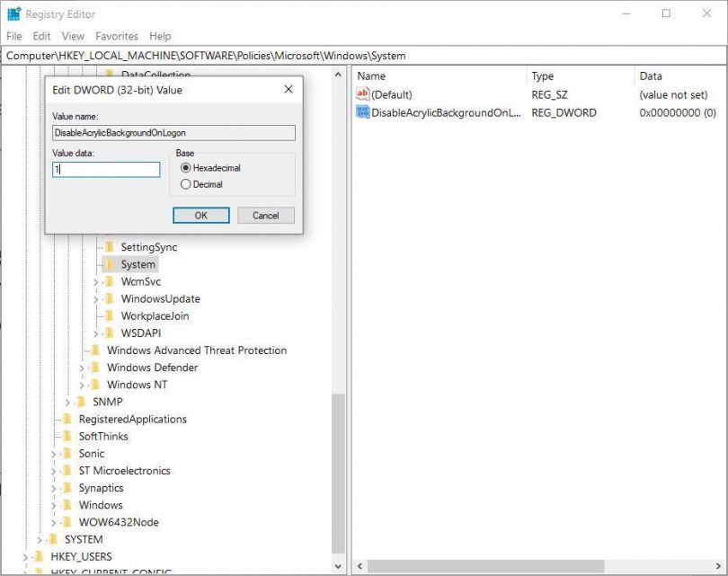Click the OK button in the dialog
The width and height of the screenshot is (728, 576).
[x=200, y=215]
